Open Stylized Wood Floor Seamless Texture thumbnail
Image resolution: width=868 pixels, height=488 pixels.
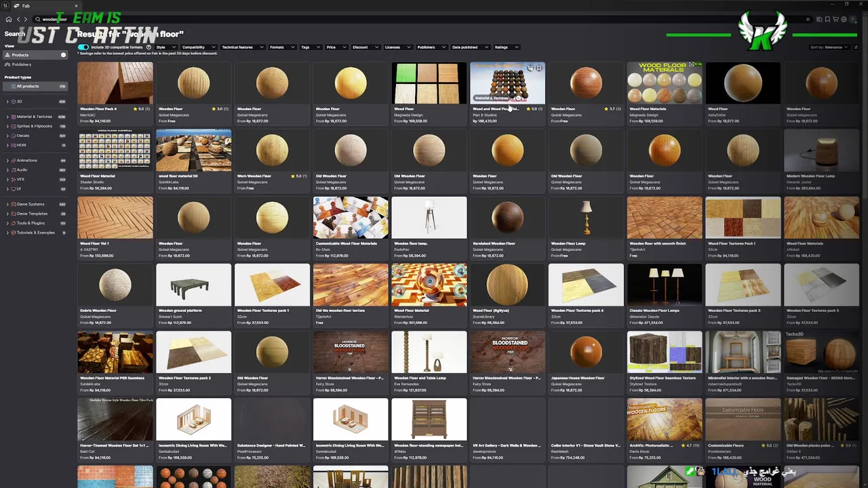[665, 352]
